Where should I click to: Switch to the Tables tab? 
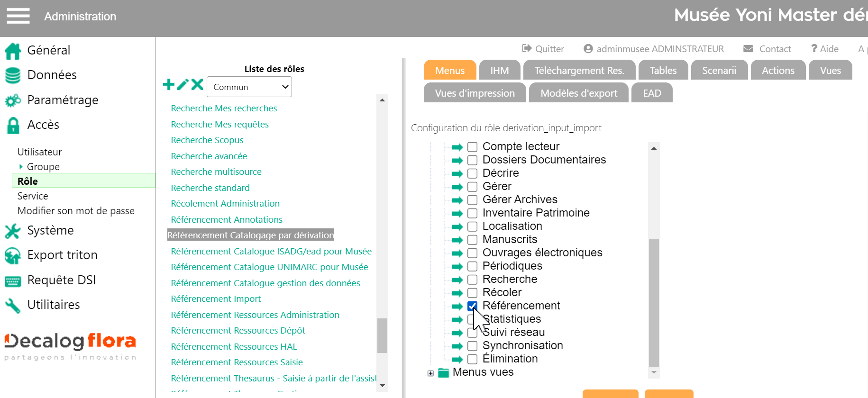(x=663, y=71)
